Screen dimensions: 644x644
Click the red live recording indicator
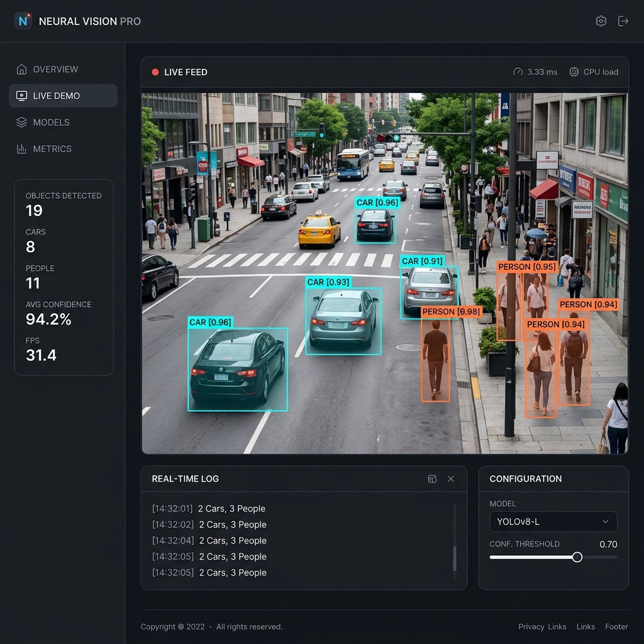pos(155,72)
